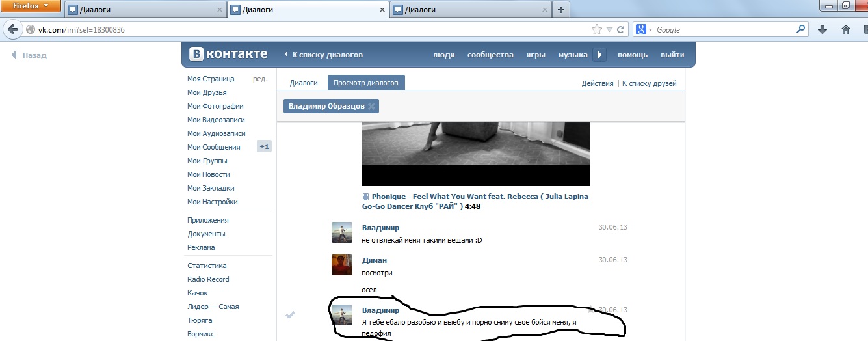Open Качок app link in sidebar
This screenshot has height=341, width=868.
pos(198,293)
